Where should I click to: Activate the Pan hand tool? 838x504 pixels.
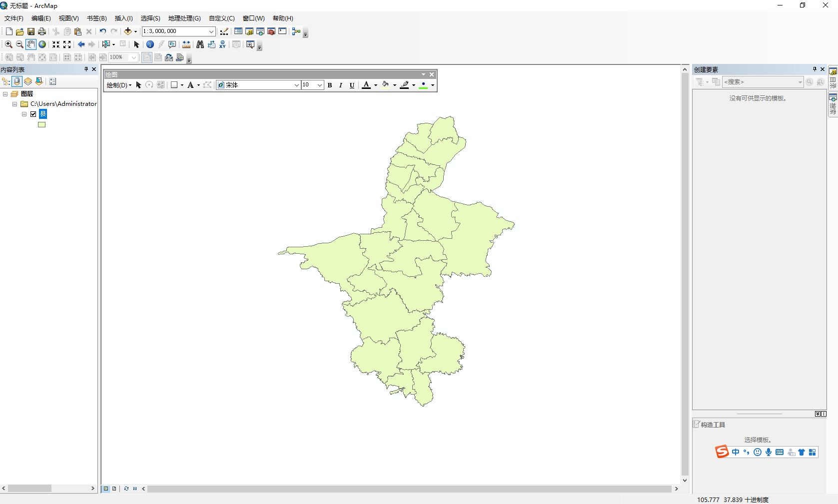coord(31,44)
